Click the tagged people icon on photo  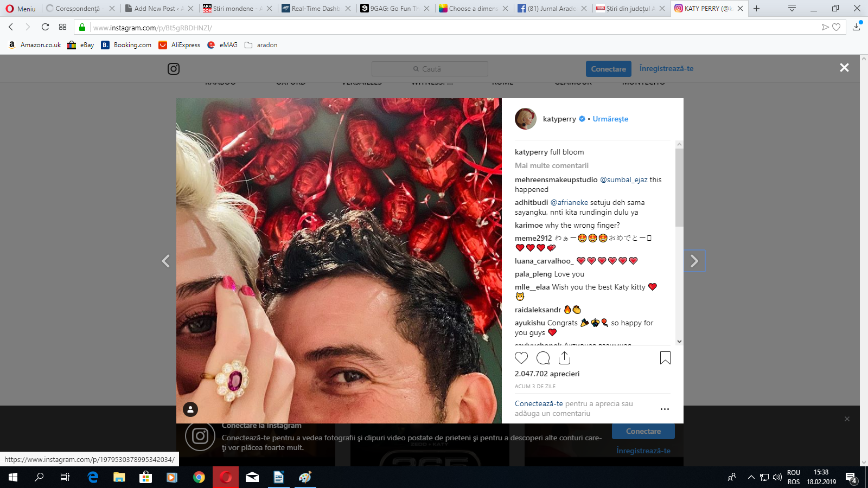[x=190, y=409]
